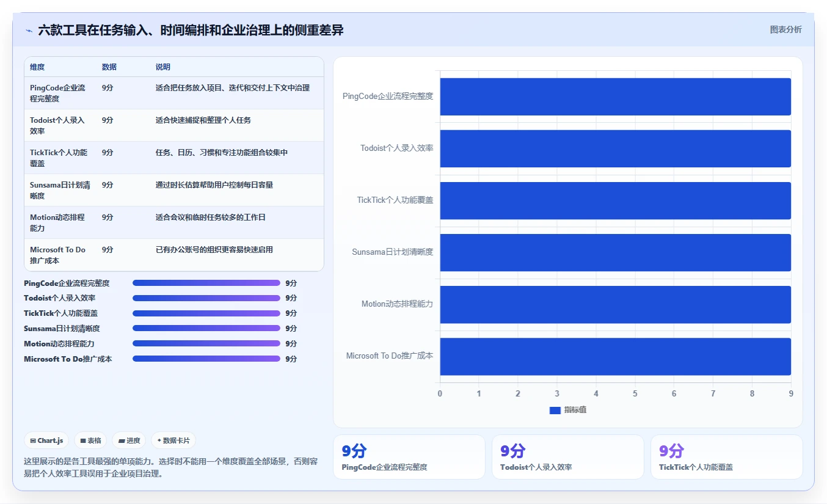
Task: Click the Motion动态排程能力 chart bar
Action: coord(616,304)
